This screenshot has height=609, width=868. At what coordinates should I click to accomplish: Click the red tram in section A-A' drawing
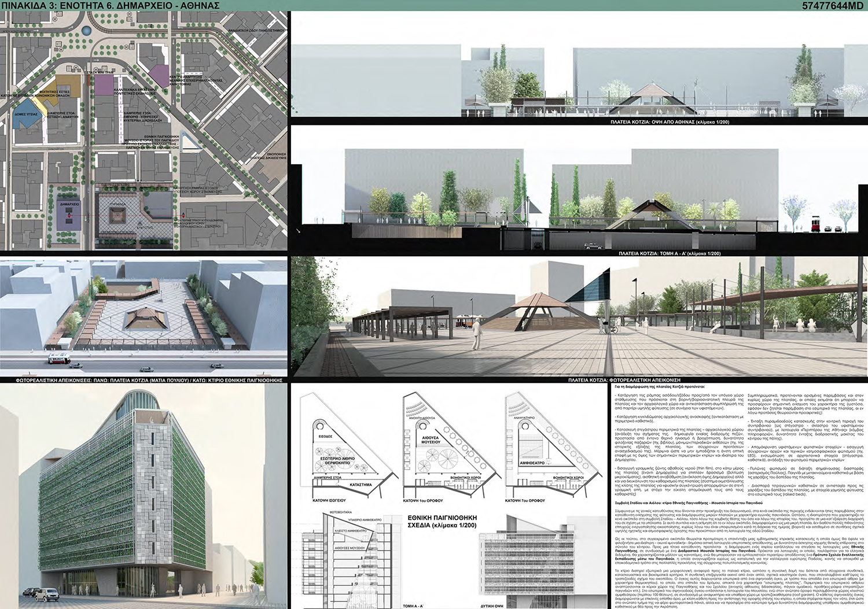click(x=815, y=224)
